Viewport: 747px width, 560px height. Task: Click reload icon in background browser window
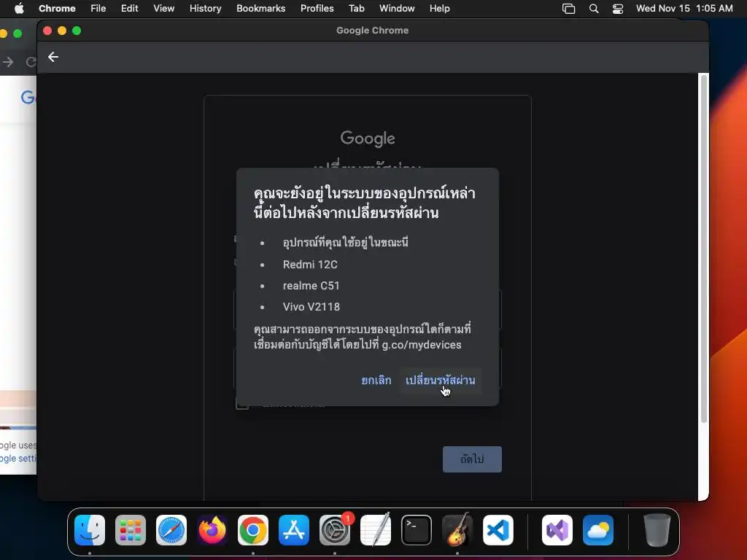31,62
